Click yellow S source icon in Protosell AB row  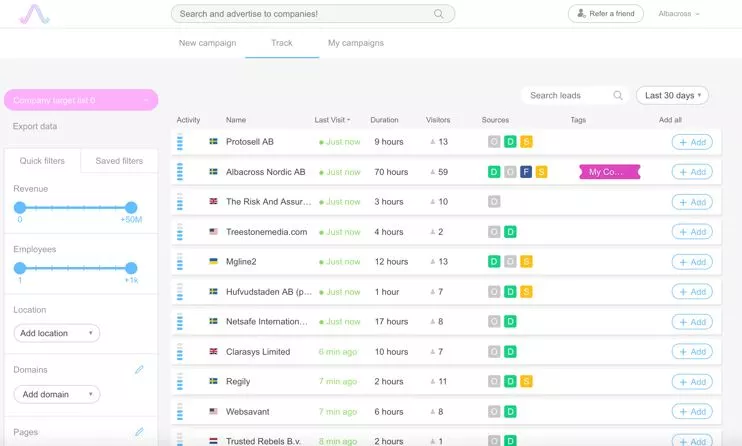(526, 142)
